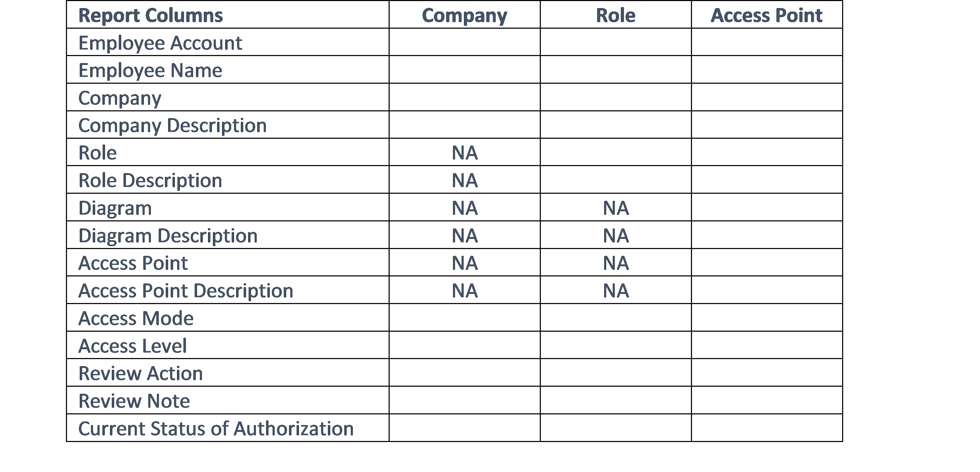Select the Employee Account row label
The image size is (980, 472).
coord(160,43)
